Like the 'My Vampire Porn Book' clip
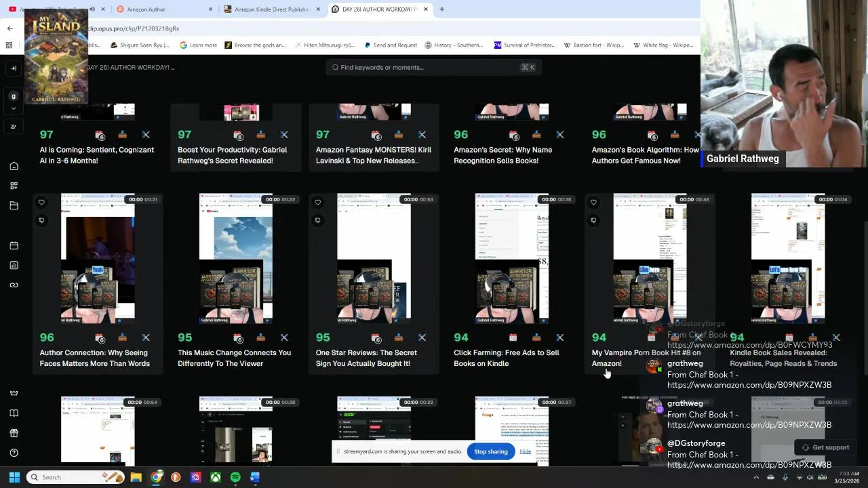The width and height of the screenshot is (868, 488). coord(593,202)
